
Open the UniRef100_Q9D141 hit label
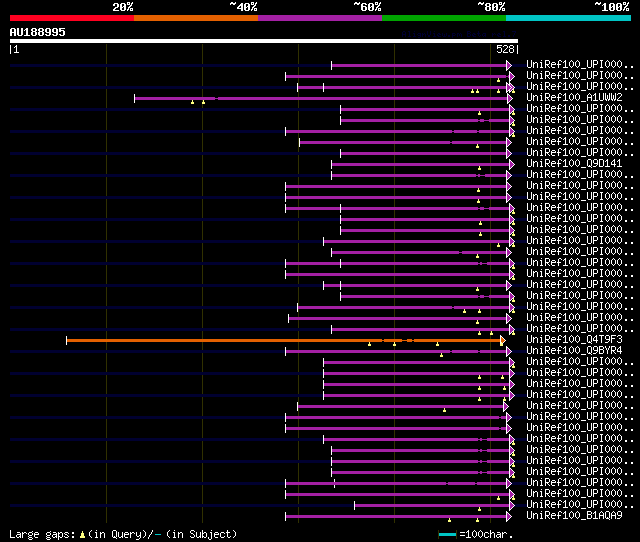574,163
